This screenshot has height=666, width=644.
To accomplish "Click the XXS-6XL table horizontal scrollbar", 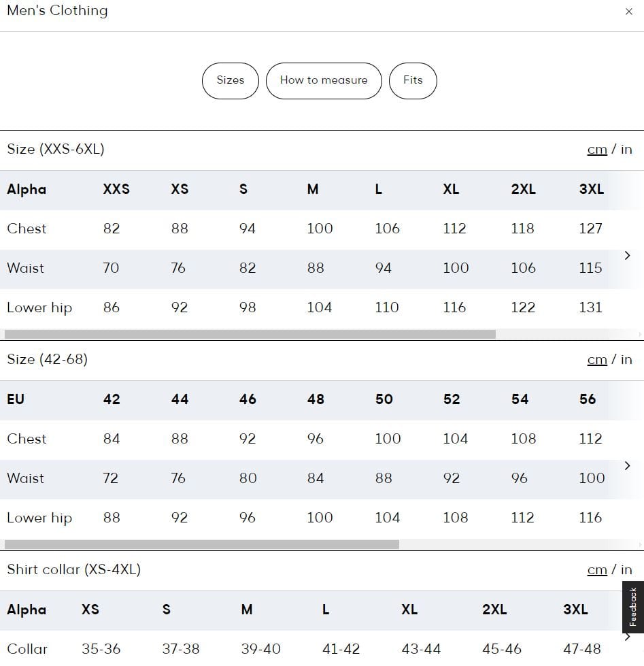I will (250, 334).
